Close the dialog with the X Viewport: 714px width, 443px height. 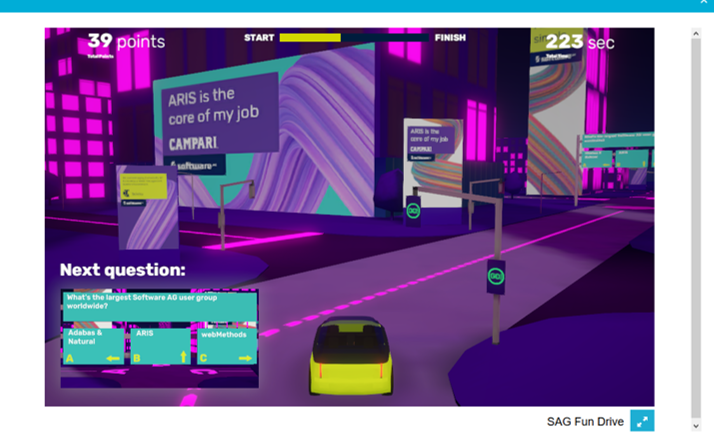click(x=704, y=2)
